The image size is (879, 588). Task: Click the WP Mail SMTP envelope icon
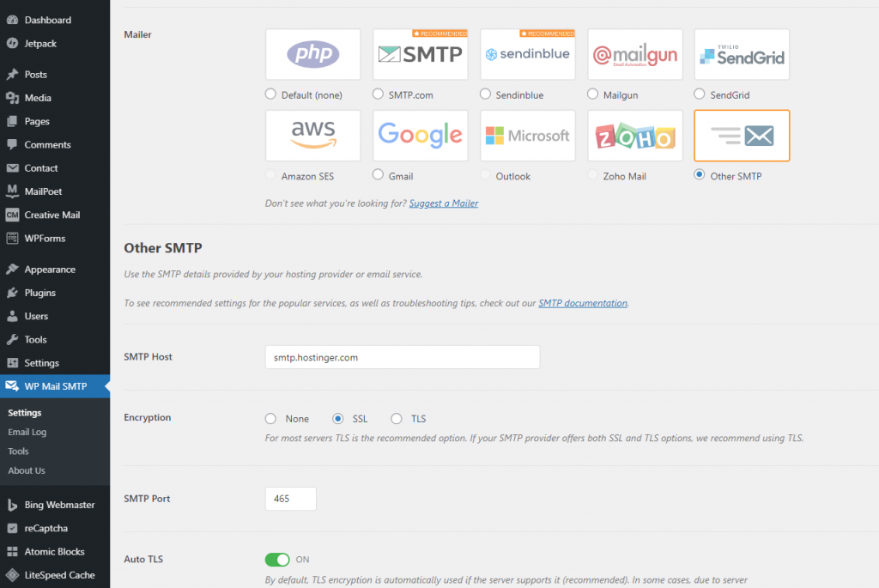click(x=12, y=385)
